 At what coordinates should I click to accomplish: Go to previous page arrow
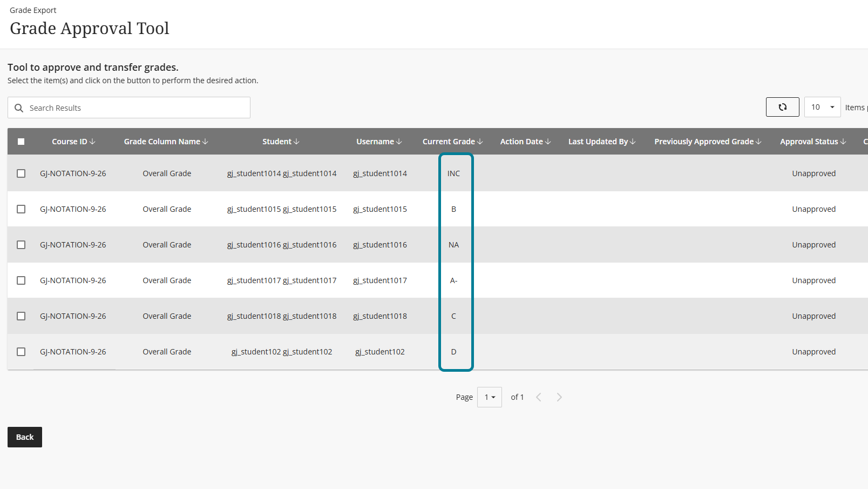539,397
